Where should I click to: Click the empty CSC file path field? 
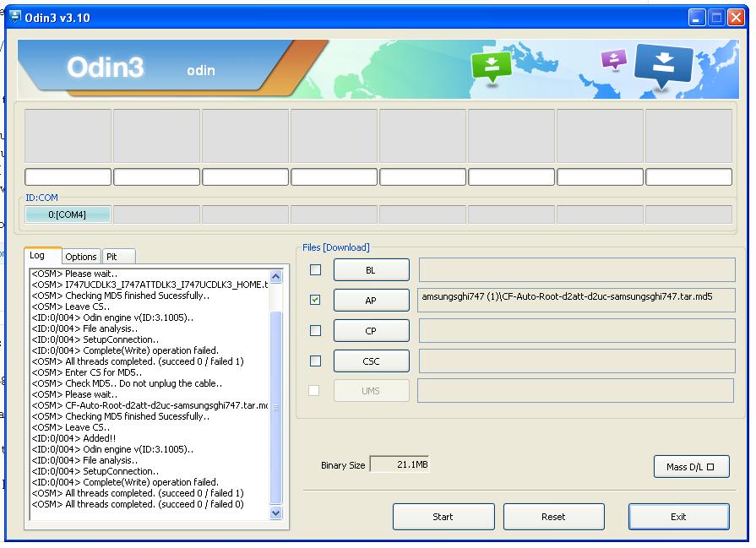coord(577,361)
